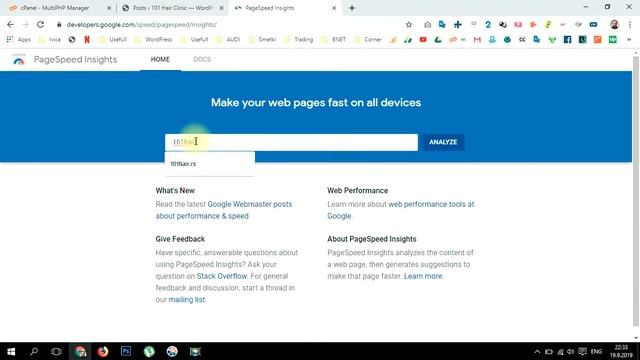Open the Chrome profile avatar
Viewport: 640px width, 360px height.
tap(614, 24)
